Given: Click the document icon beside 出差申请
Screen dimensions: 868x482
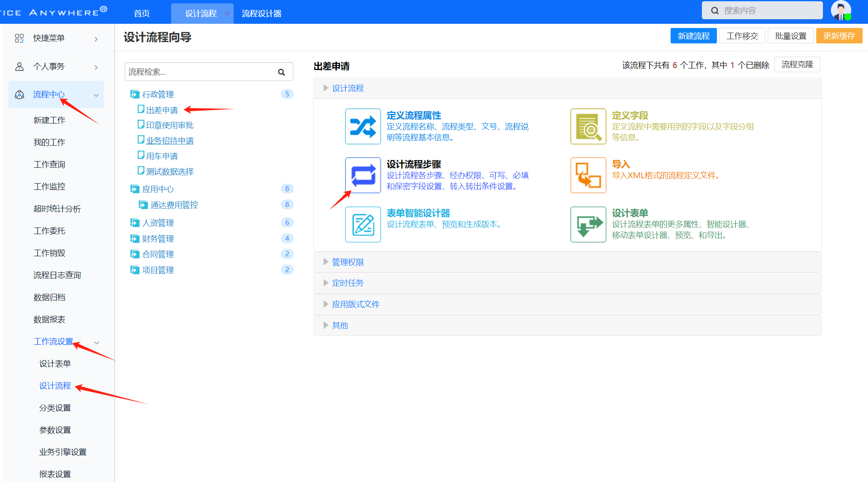Looking at the screenshot, I should point(141,109).
